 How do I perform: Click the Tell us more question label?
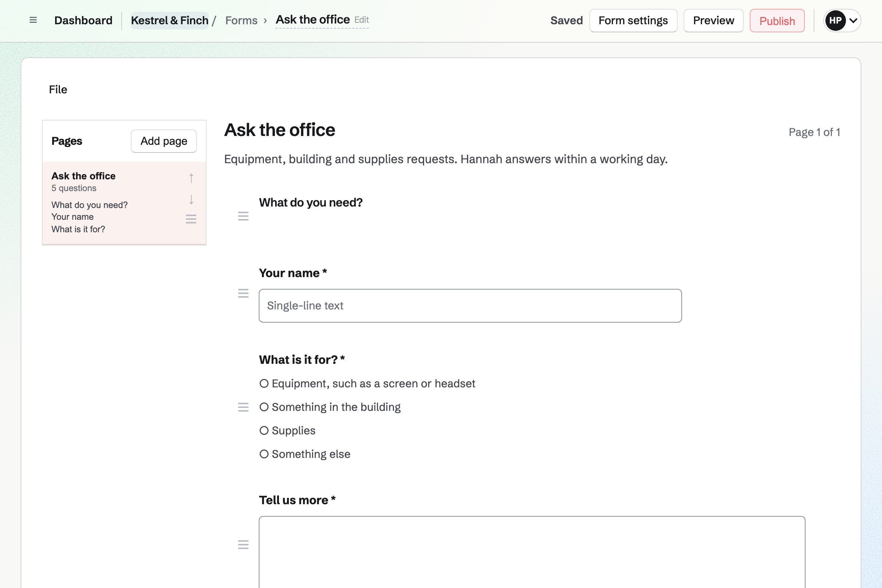(297, 500)
